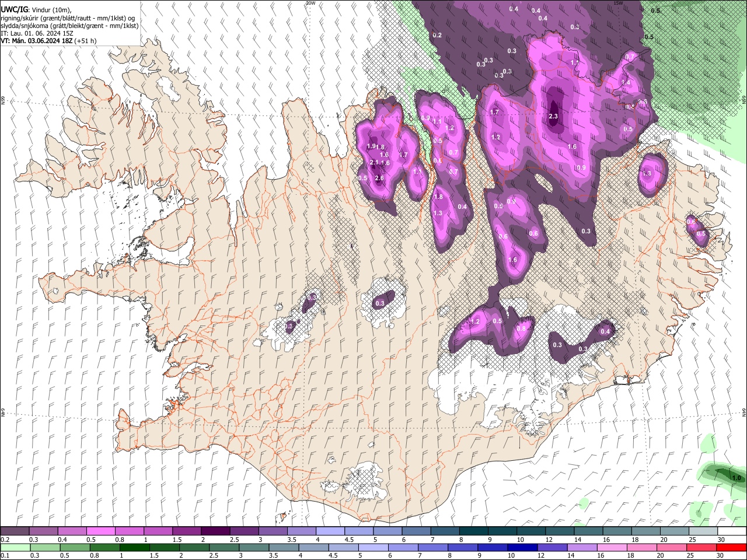Select the 'VT: Mán. 03.06.2024 18Z (+51 h)' line
The width and height of the screenshot is (747, 560).
pos(48,41)
